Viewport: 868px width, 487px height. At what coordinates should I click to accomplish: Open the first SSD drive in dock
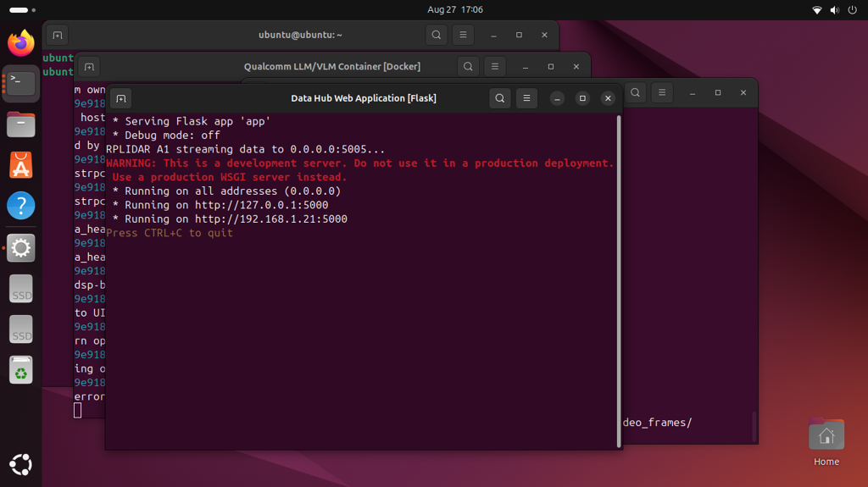[21, 288]
